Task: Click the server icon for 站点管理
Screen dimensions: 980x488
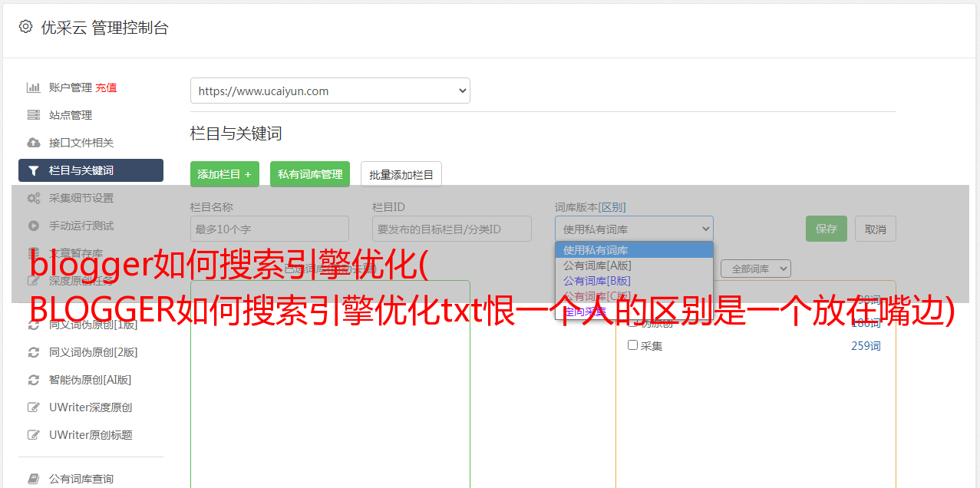Action: (34, 115)
